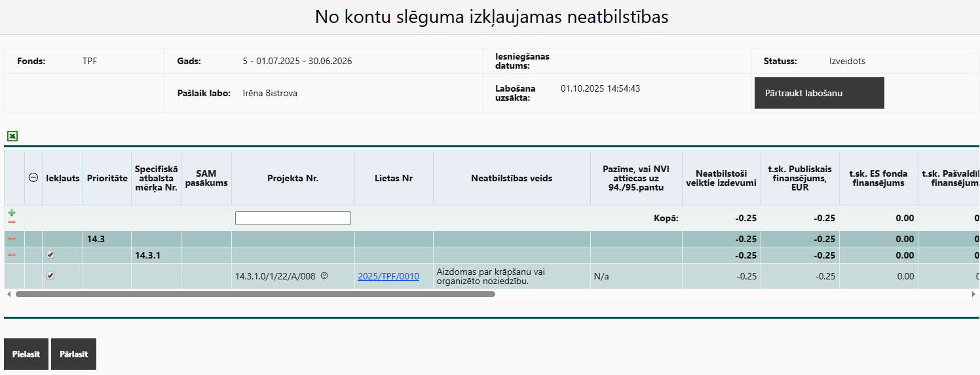Collapse the priority 14.3 group row

(12, 239)
